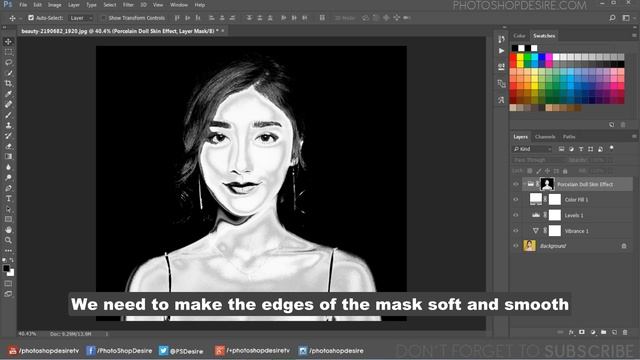Select the Rectangle shape tool
Image resolution: width=640 pixels, height=360 pixels.
8,220
